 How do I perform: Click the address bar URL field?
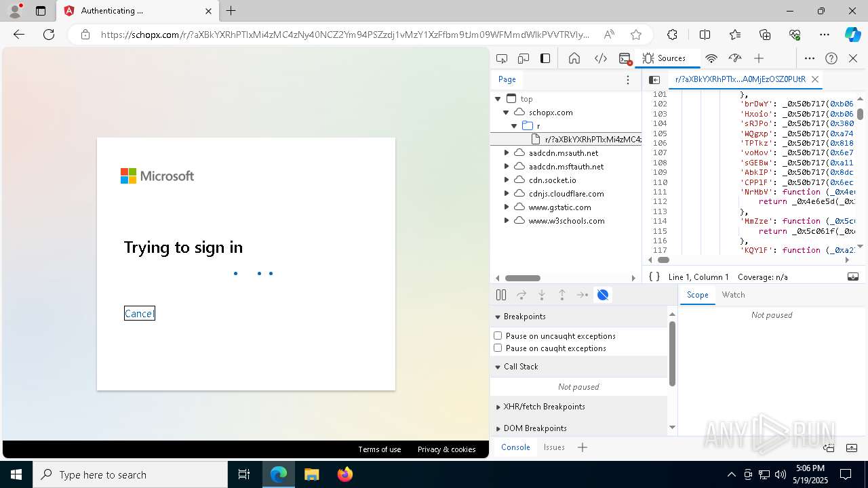coord(345,35)
